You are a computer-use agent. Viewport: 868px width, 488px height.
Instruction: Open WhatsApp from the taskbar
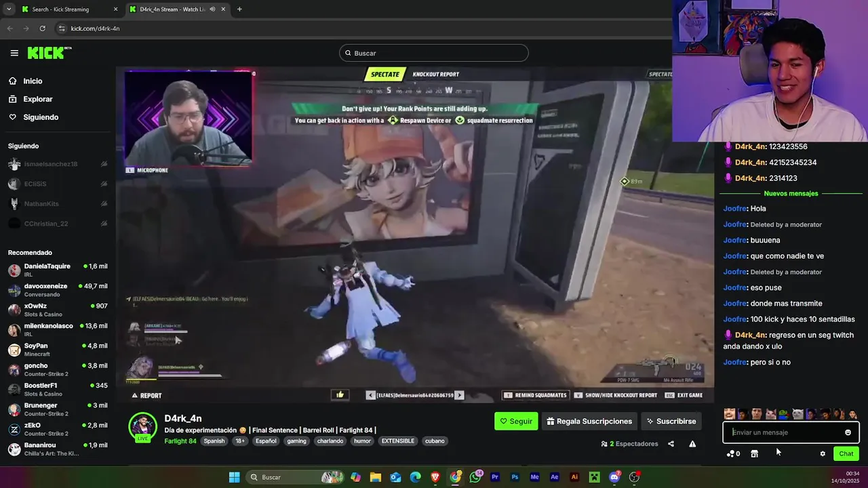(475, 477)
